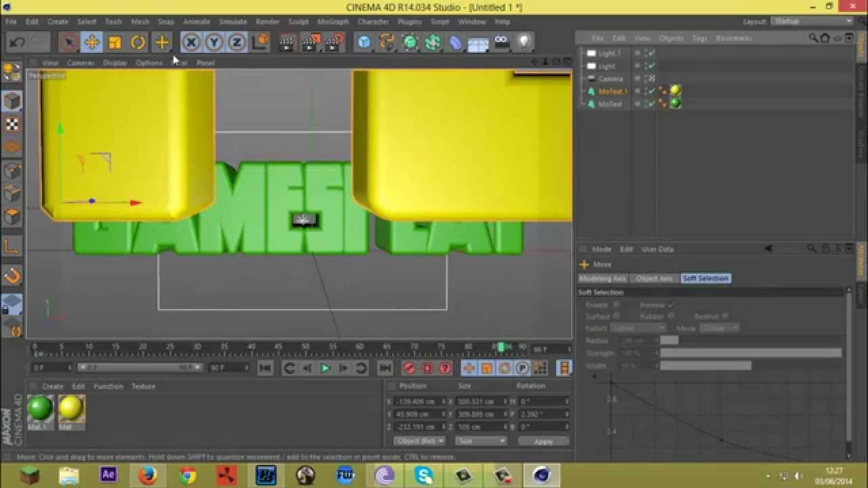
Task: Toggle the Restrict checkbox
Action: [x=725, y=317]
